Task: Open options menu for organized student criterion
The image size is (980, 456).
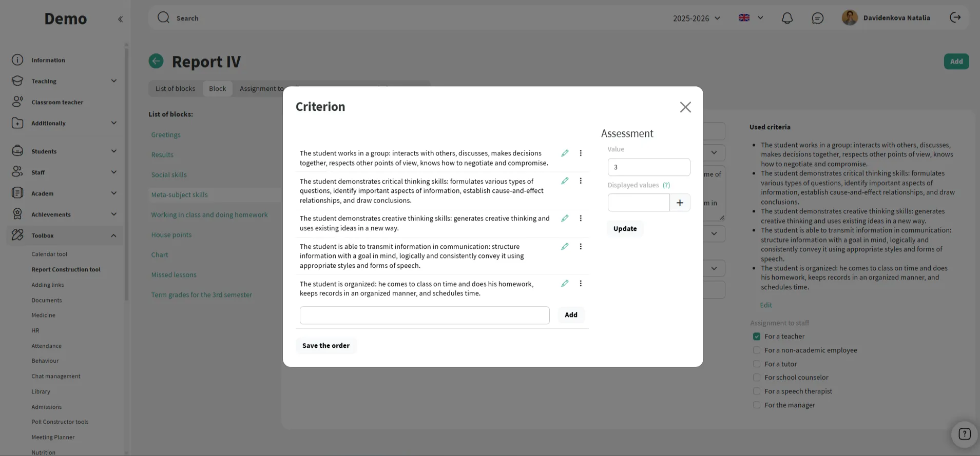Action: (x=581, y=284)
